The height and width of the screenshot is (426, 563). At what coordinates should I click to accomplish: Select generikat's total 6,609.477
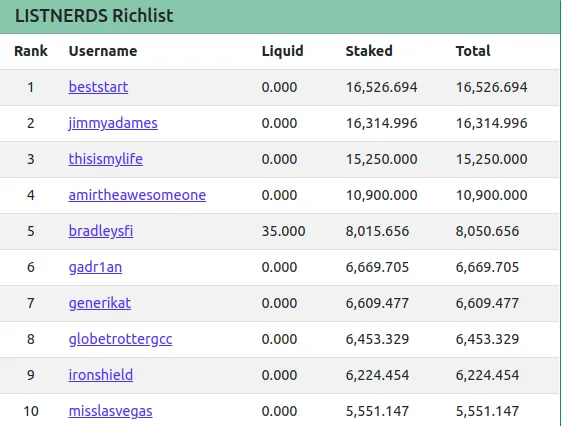(x=487, y=304)
